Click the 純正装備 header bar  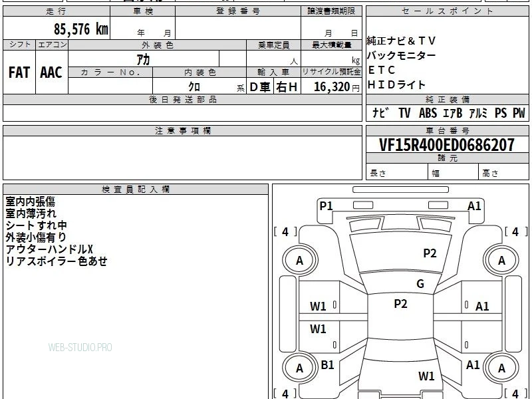point(447,99)
